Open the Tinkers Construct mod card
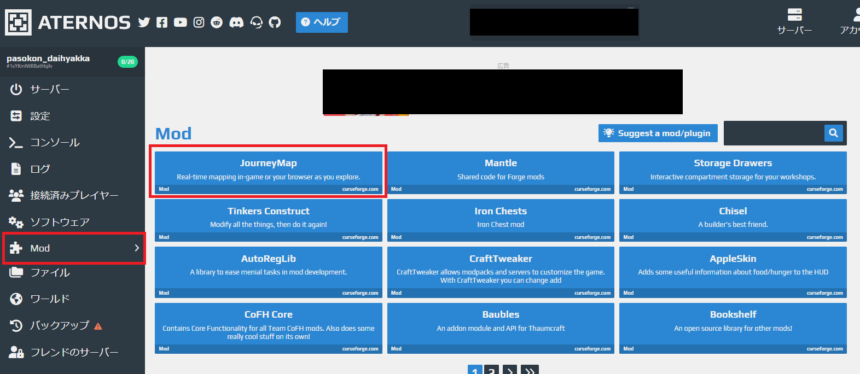Image resolution: width=860 pixels, height=374 pixels. pos(269,220)
